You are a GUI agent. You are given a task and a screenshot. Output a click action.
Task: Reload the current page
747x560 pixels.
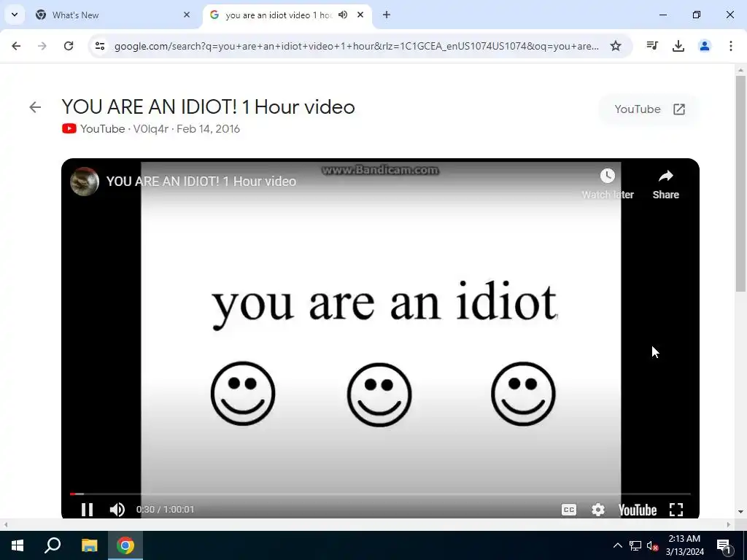tap(69, 46)
